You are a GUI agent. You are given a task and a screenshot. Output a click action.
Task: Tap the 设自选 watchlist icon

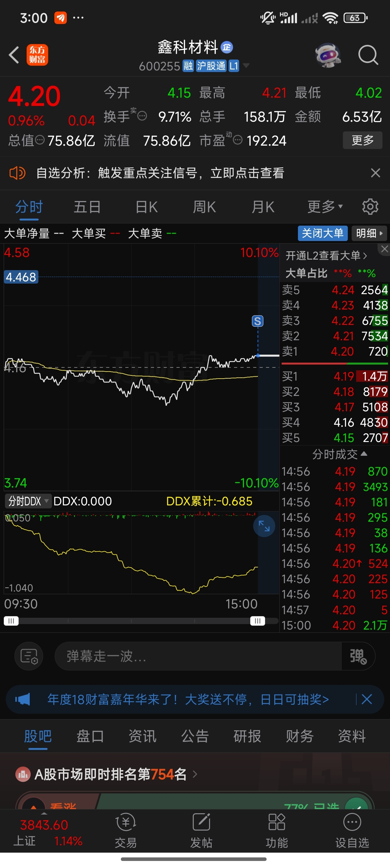click(352, 830)
